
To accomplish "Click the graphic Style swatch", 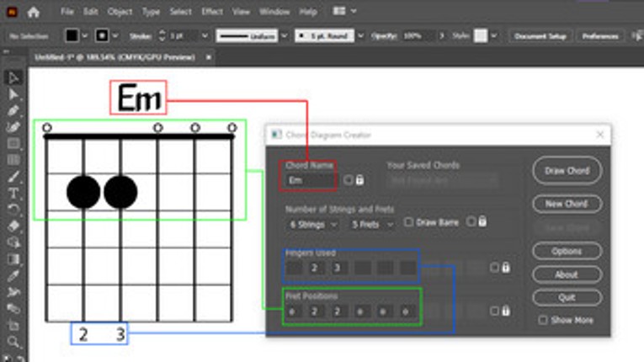I will point(481,35).
